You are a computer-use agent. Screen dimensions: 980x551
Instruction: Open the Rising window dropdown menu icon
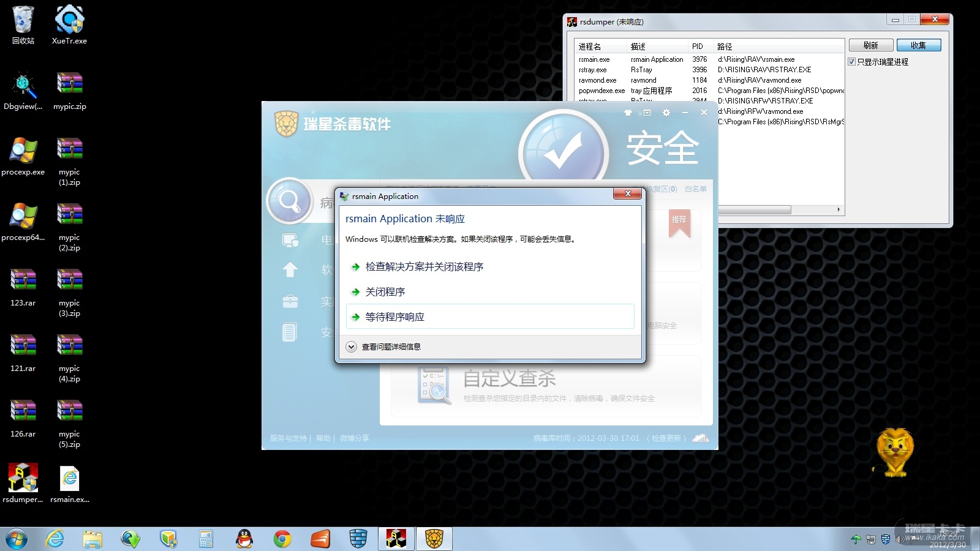coord(647,113)
